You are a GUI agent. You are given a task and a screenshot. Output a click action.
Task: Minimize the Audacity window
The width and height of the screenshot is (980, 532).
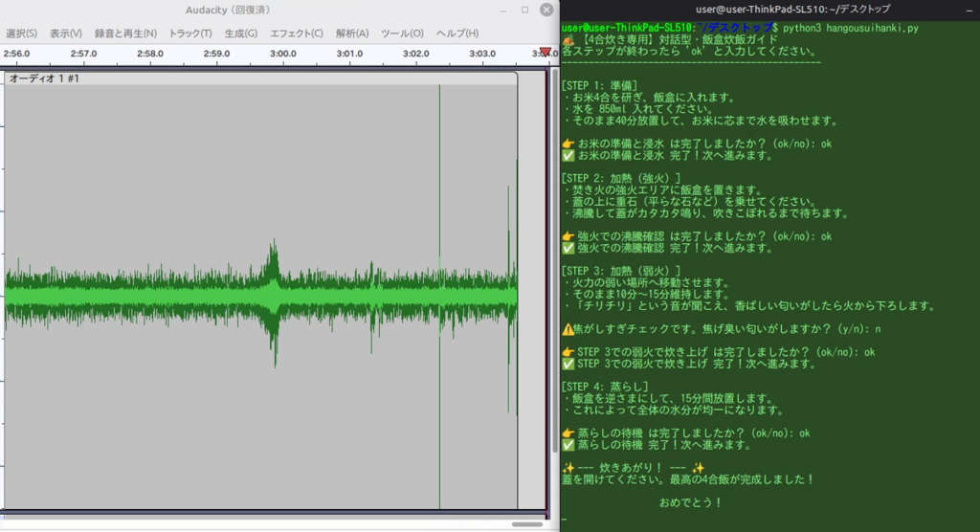pos(503,10)
